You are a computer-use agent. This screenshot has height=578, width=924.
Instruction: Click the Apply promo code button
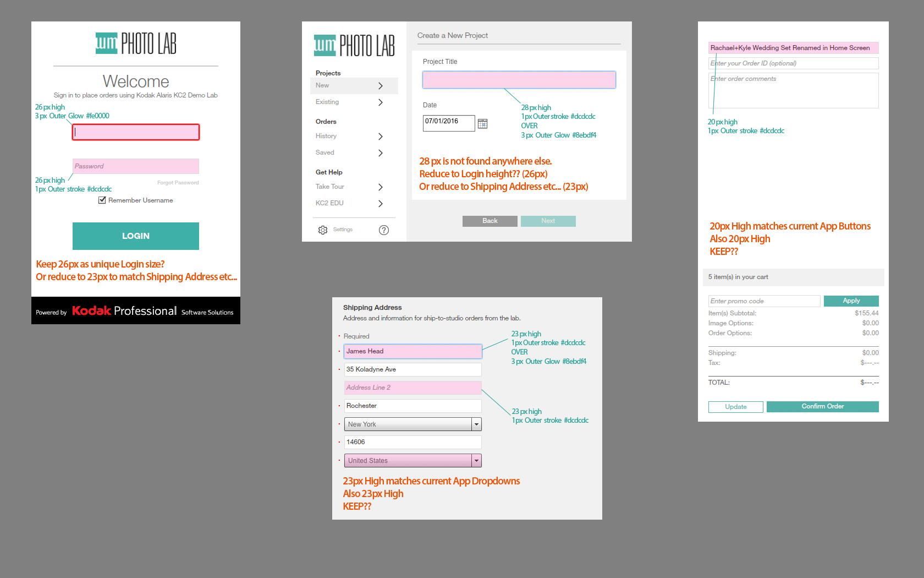(x=851, y=301)
